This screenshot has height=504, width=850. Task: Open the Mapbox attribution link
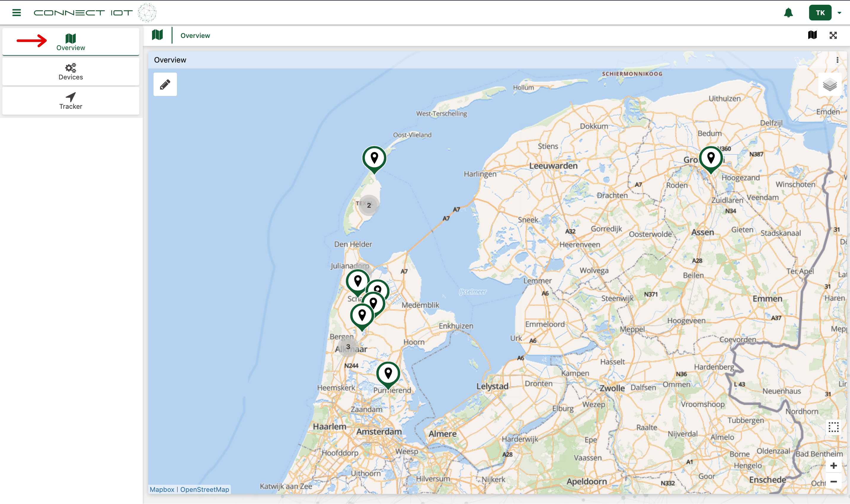pyautogui.click(x=162, y=489)
